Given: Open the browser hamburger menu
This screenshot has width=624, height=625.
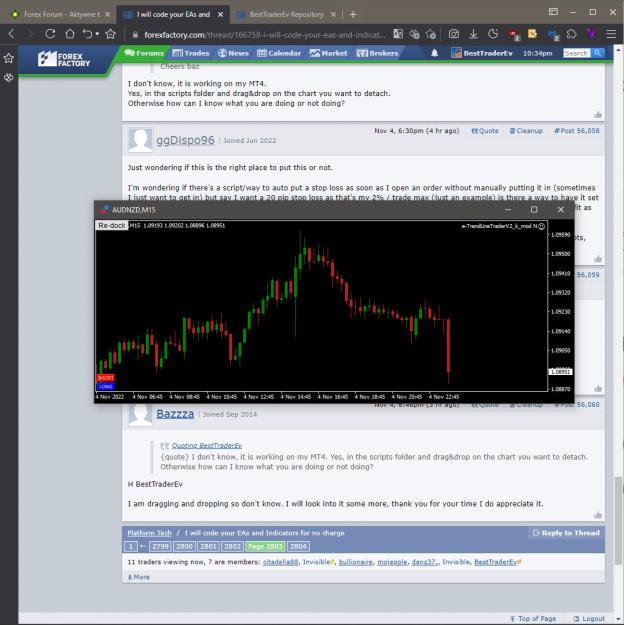Looking at the screenshot, I should (611, 34).
